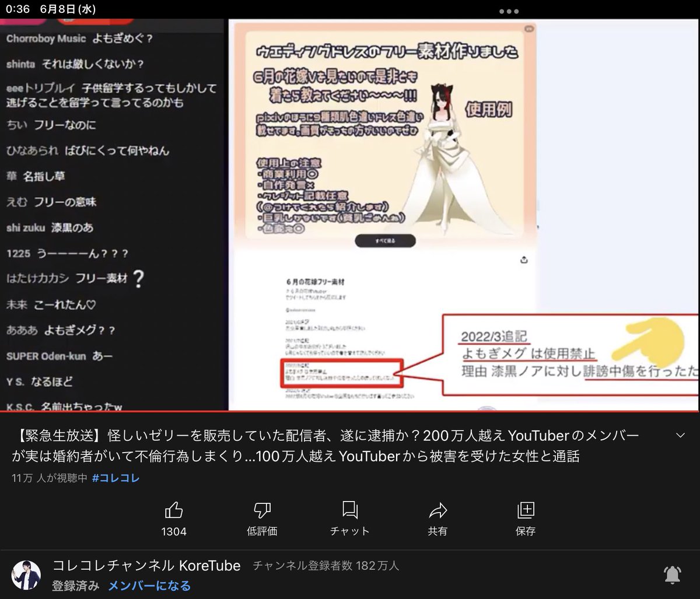Tap the 11万 人が視聴中 viewer count
This screenshot has height=599, width=700.
tap(50, 478)
